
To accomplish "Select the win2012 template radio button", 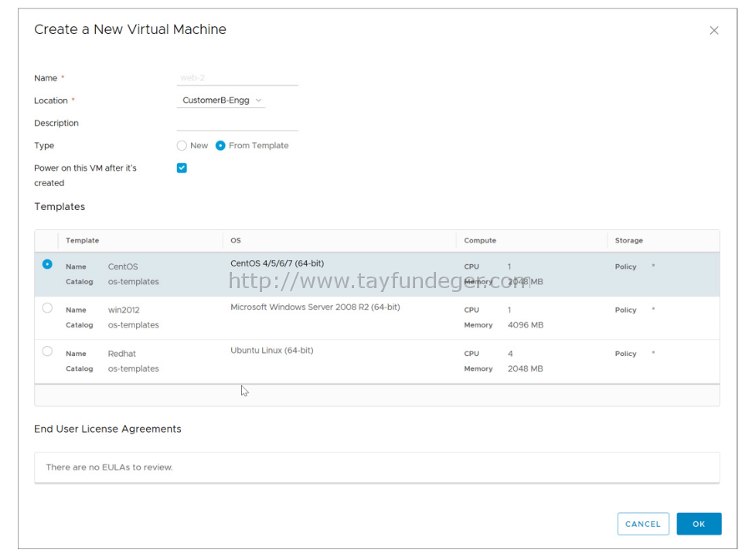I will coord(47,307).
